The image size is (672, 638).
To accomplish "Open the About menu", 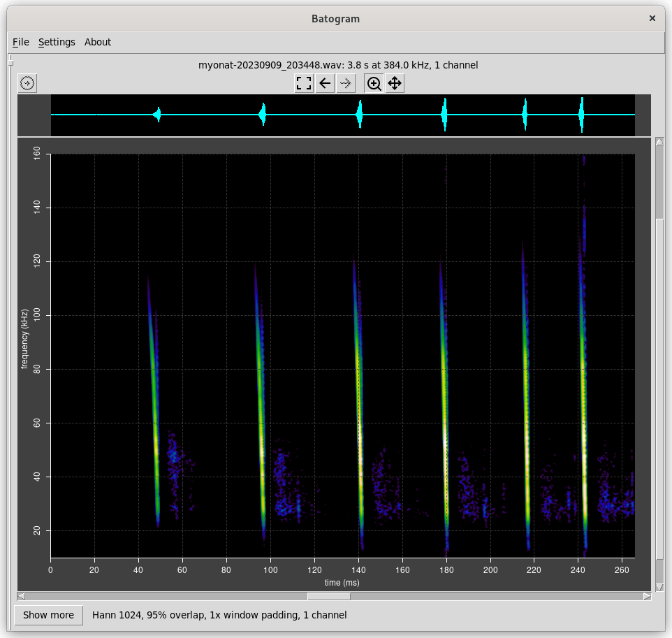I will pyautogui.click(x=98, y=42).
